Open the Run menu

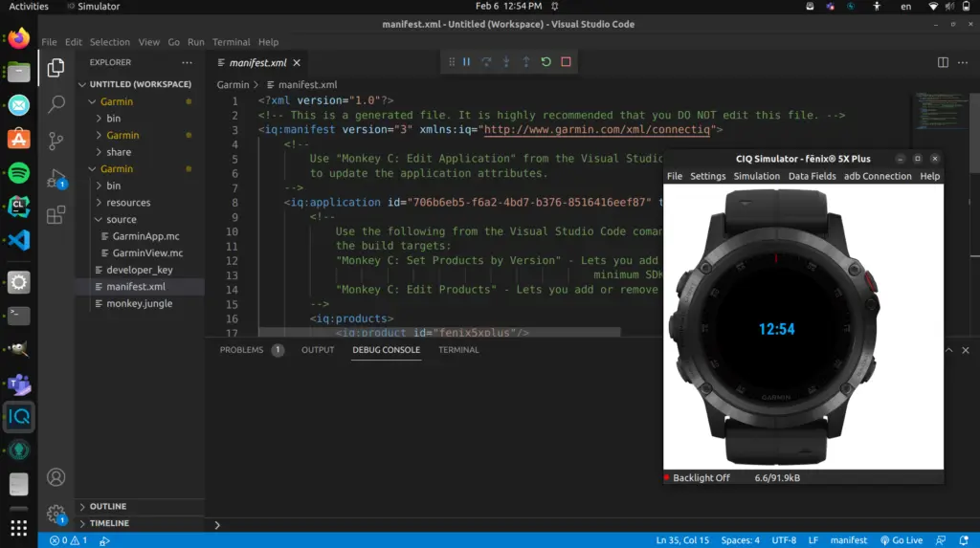click(x=195, y=42)
